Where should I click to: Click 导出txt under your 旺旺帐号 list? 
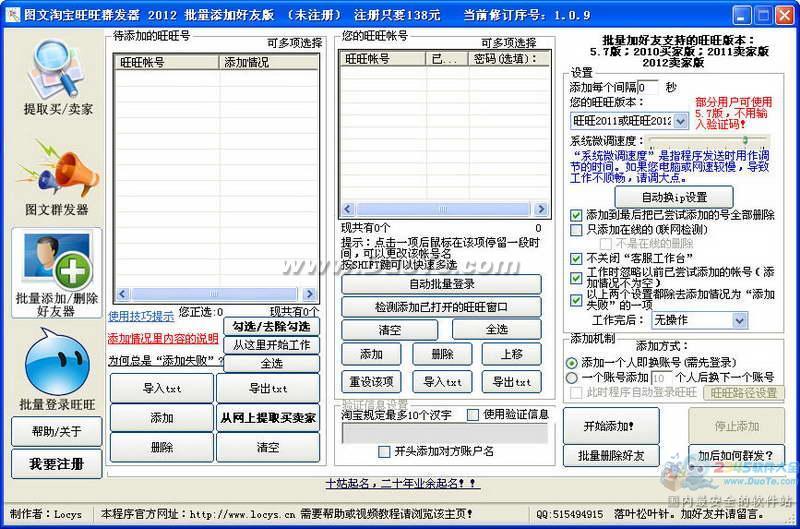click(x=512, y=382)
